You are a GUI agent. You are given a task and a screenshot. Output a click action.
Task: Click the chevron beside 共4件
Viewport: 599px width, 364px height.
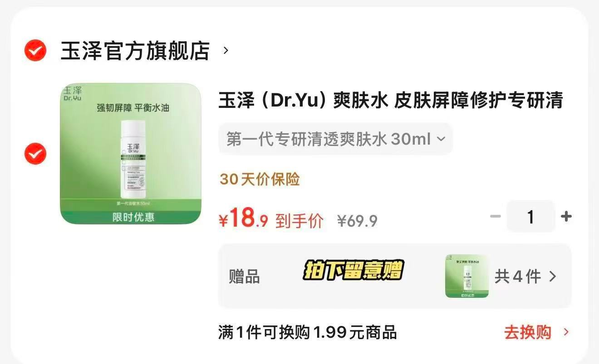pyautogui.click(x=552, y=276)
